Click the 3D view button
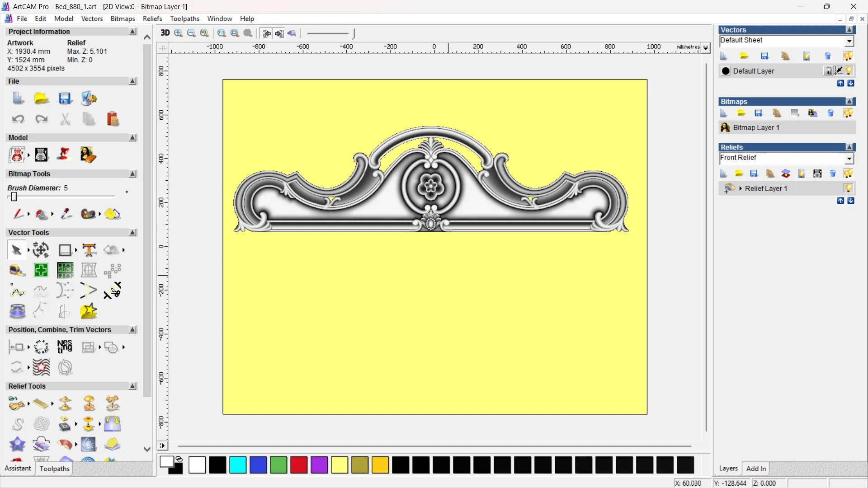The image size is (868, 488). pyautogui.click(x=165, y=33)
